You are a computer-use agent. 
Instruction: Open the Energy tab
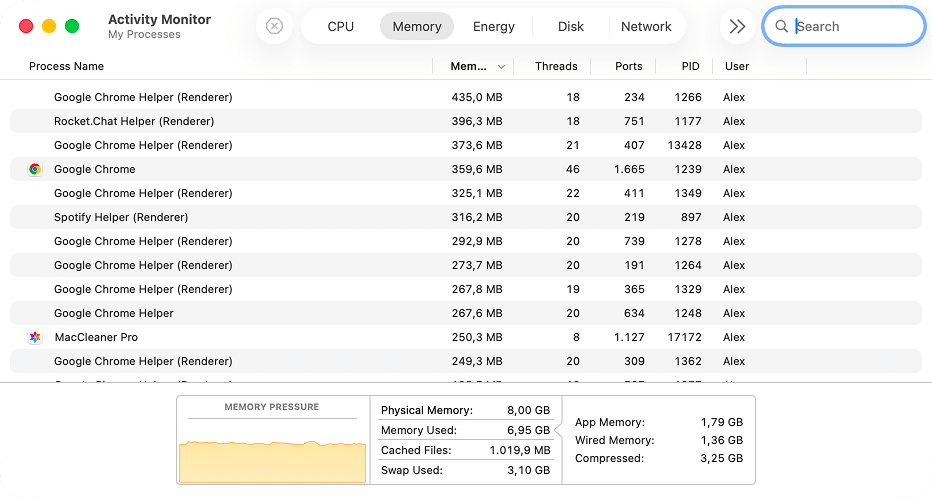click(494, 26)
